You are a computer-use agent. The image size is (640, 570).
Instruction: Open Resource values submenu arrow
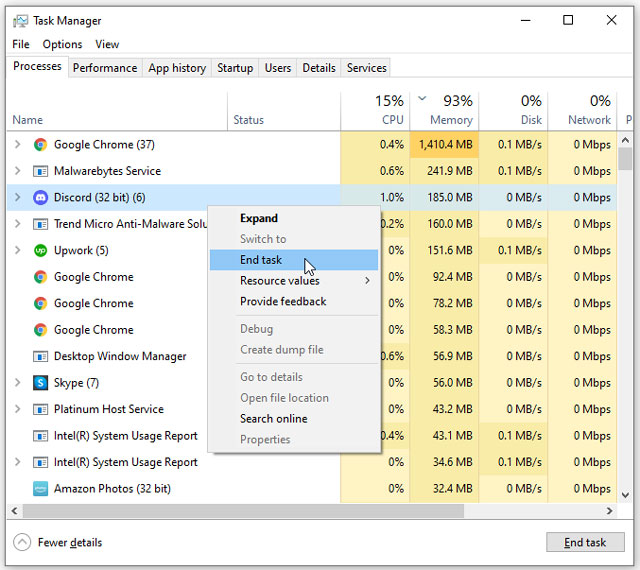[x=367, y=281]
